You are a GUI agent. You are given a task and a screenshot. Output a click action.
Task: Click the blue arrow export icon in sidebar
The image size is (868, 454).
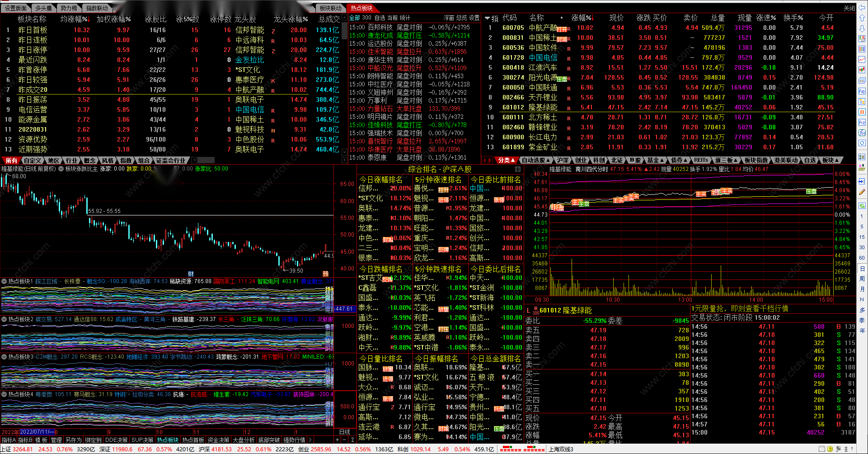click(862, 181)
